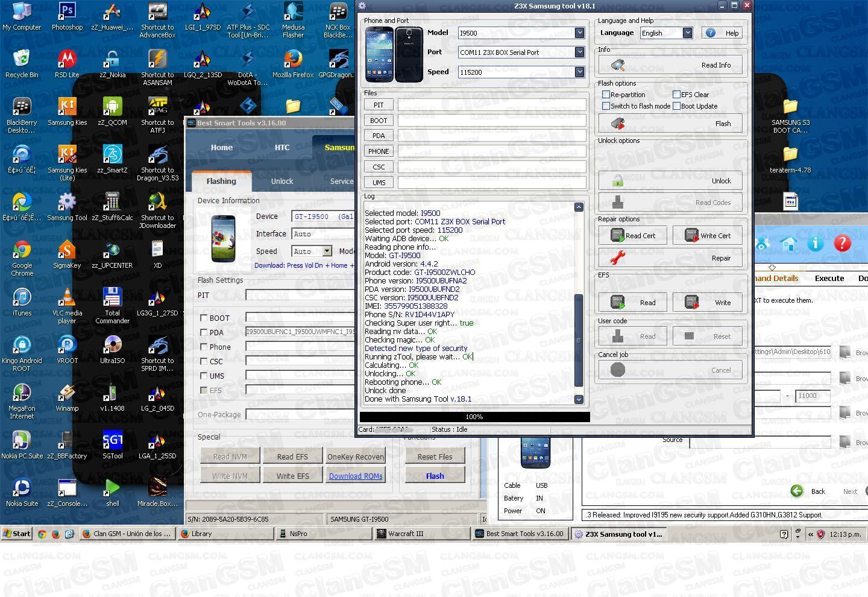Open VROOT desktop shortcut
The width and height of the screenshot is (868, 597).
67,350
